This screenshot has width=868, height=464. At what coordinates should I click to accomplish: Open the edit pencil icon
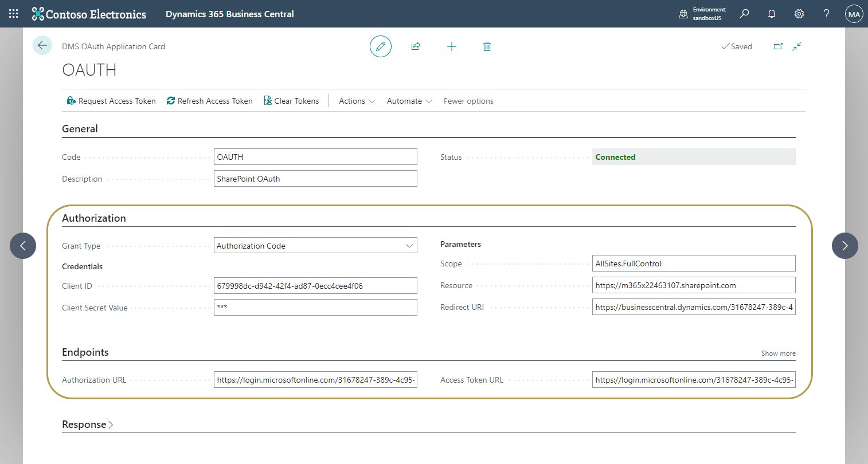tap(381, 46)
